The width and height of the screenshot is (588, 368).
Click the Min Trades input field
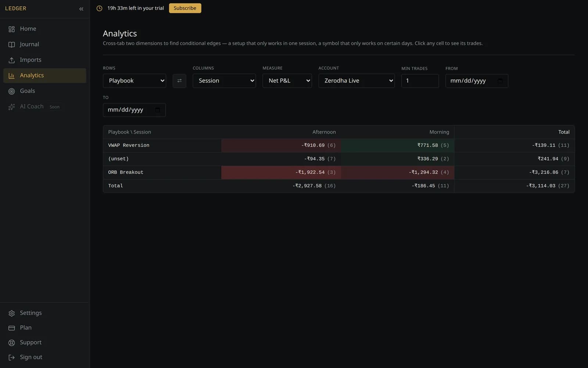pyautogui.click(x=420, y=81)
